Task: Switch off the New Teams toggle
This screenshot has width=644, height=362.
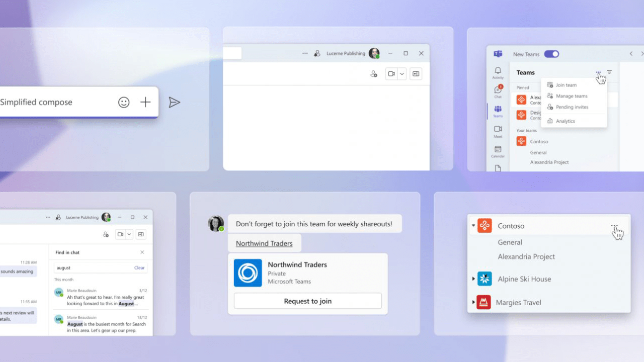Action: (x=551, y=54)
